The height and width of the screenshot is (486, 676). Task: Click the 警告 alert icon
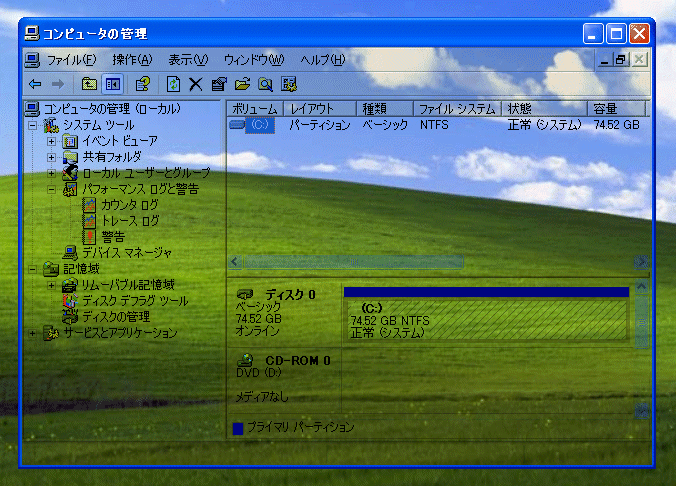tap(89, 237)
